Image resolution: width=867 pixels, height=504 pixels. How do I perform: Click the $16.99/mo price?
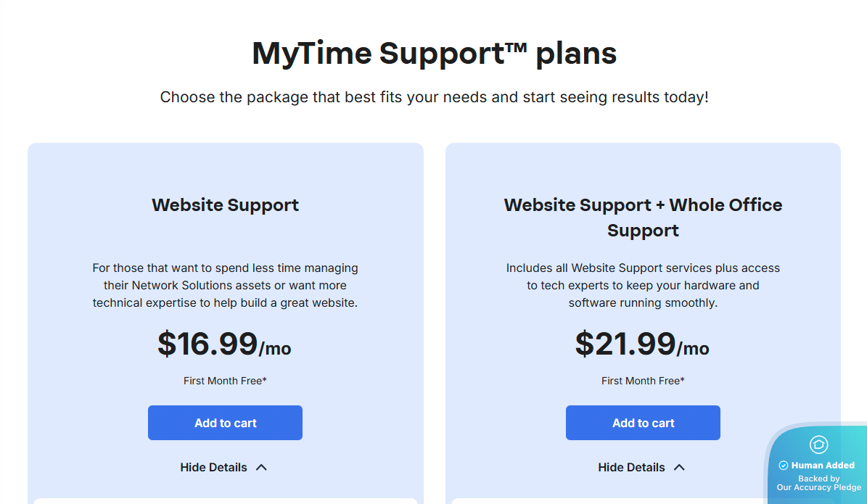tap(224, 344)
